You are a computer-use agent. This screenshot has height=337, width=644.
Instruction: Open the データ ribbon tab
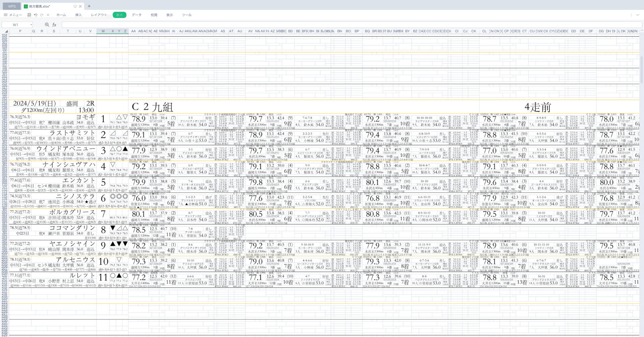(x=137, y=15)
